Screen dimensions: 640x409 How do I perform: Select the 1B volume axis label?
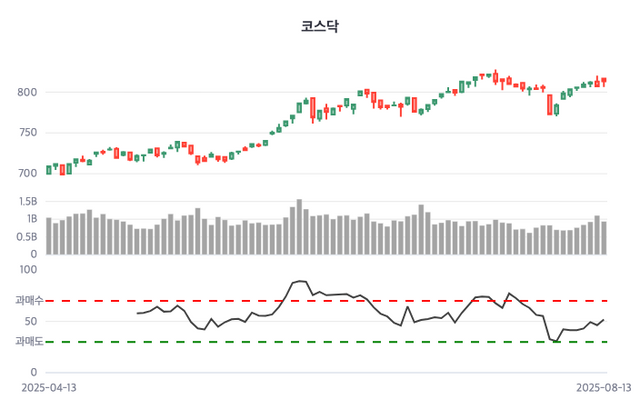pos(31,219)
